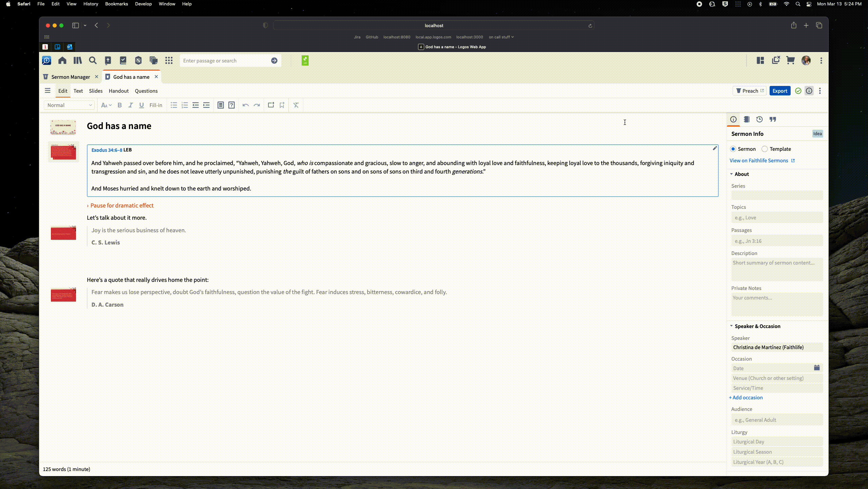
Task: Click the Passages input field
Action: click(776, 241)
